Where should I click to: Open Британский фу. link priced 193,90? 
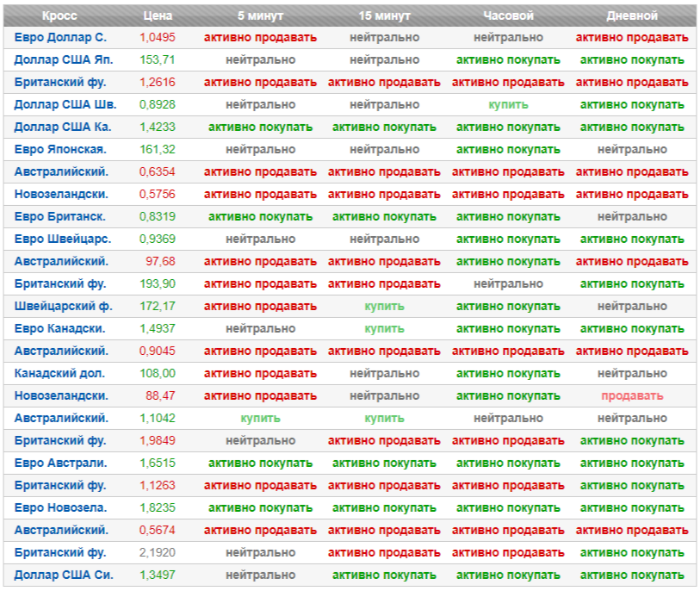(60, 283)
